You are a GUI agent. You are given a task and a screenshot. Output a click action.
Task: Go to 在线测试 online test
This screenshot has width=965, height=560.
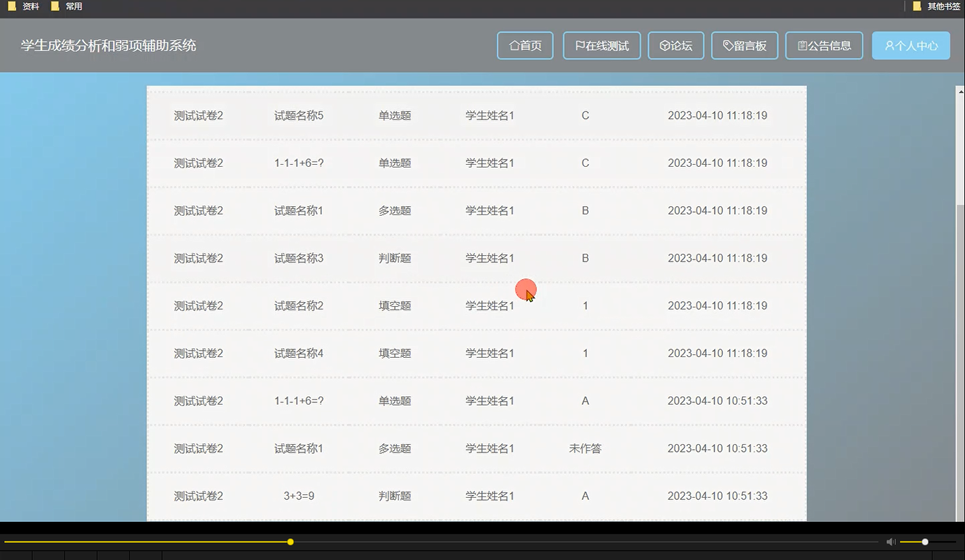click(602, 46)
